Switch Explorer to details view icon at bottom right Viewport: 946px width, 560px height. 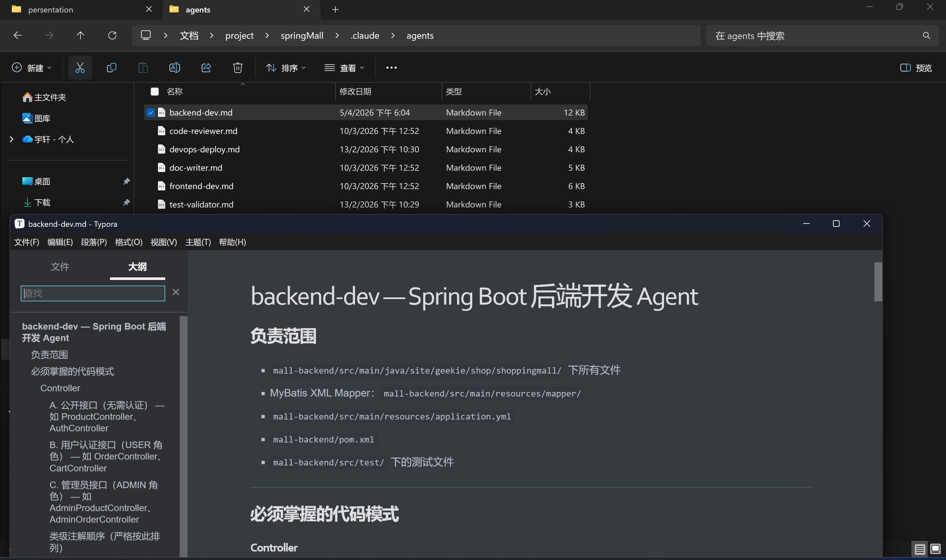(x=920, y=549)
